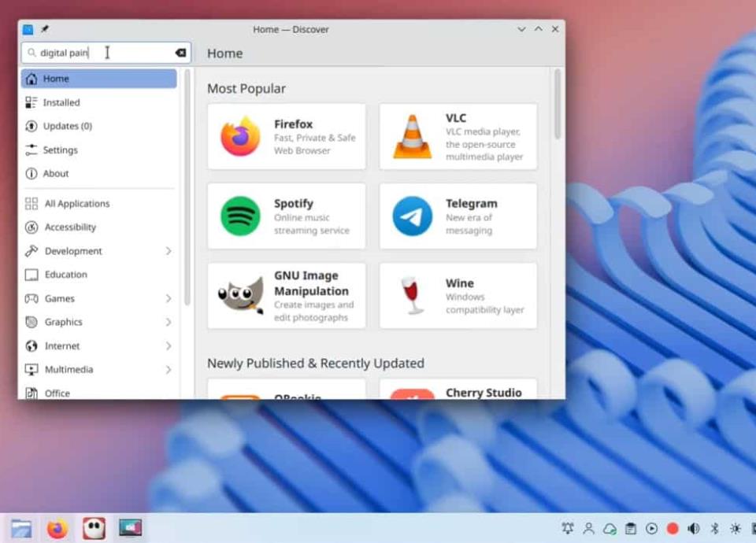Select the Games category
Screen dimensions: 756x543
pyautogui.click(x=99, y=298)
